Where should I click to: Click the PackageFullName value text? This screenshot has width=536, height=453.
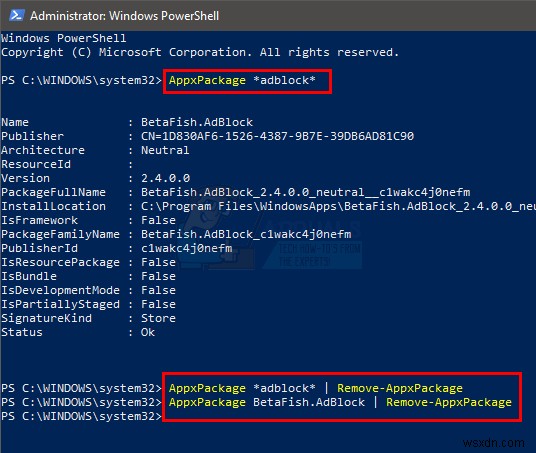[306, 192]
